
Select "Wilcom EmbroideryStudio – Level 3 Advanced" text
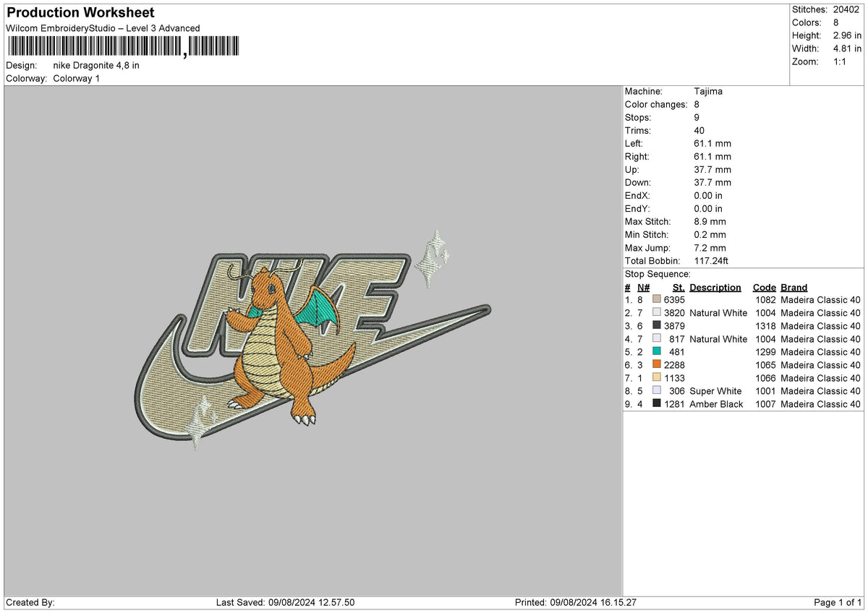tap(103, 28)
